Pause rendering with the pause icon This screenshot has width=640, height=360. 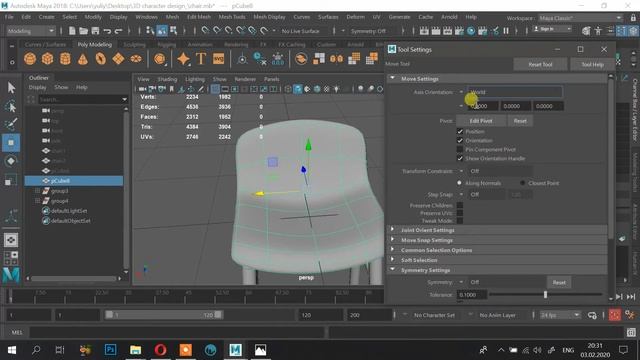point(506,31)
